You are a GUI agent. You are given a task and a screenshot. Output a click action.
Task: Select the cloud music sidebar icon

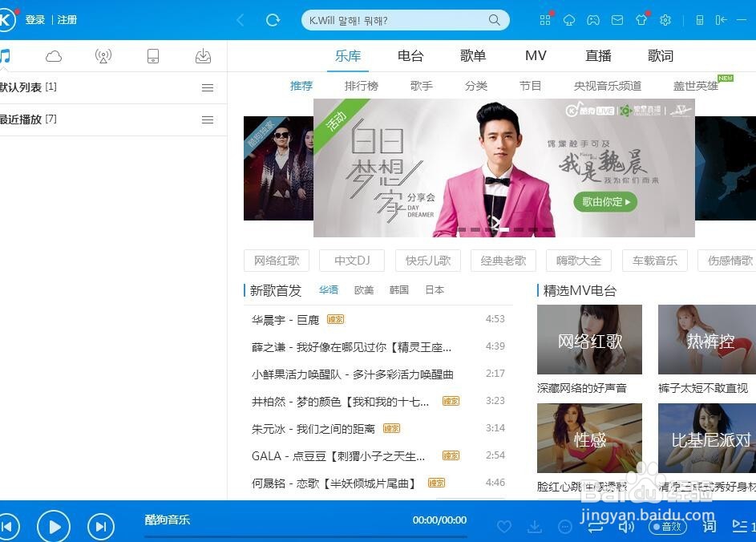pos(54,56)
